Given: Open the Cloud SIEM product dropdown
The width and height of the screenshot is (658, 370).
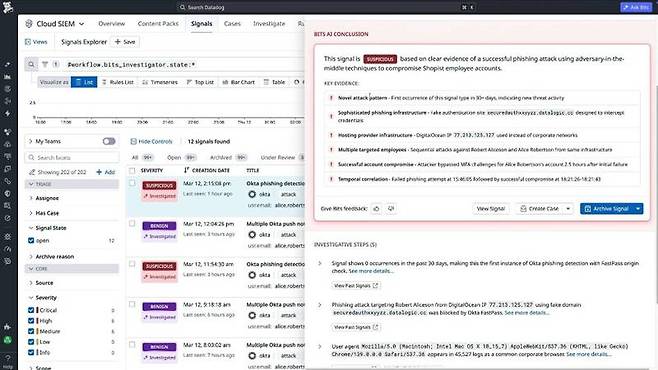Looking at the screenshot, I should (x=55, y=24).
